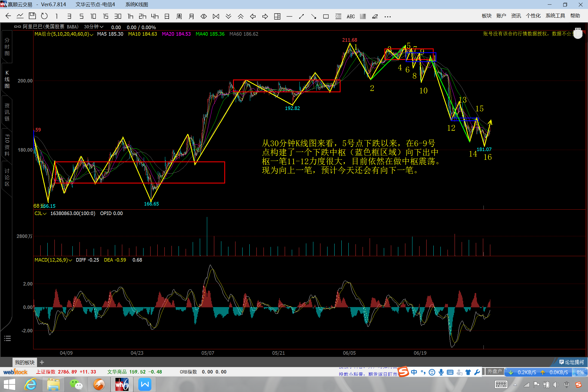This screenshot has width=588, height=392.
Task: Click the list icon at sidebar bottom
Action: pyautogui.click(x=7, y=338)
